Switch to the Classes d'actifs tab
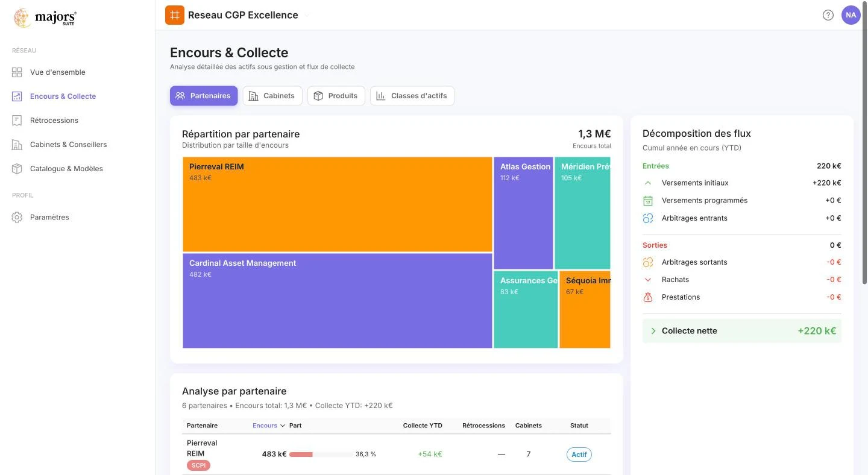 point(412,96)
